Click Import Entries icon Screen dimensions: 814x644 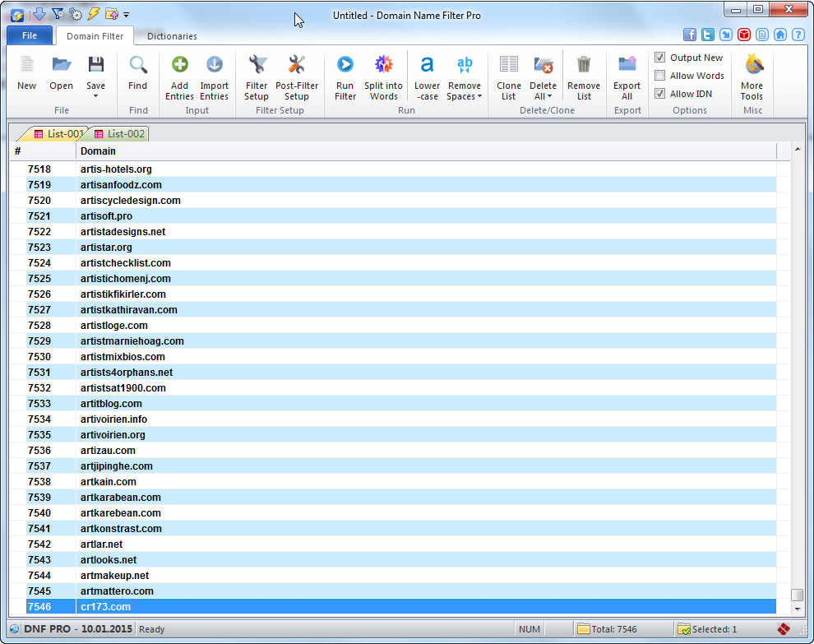214,65
